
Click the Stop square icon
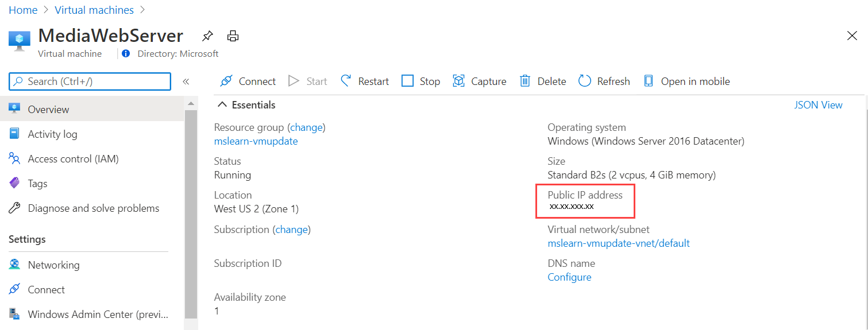[x=407, y=81]
